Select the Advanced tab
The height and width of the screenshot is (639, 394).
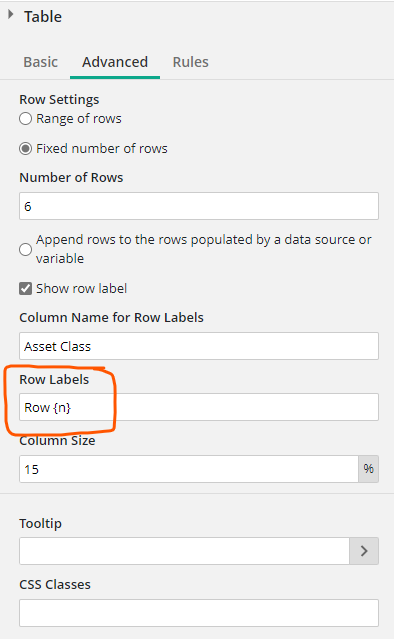point(115,62)
